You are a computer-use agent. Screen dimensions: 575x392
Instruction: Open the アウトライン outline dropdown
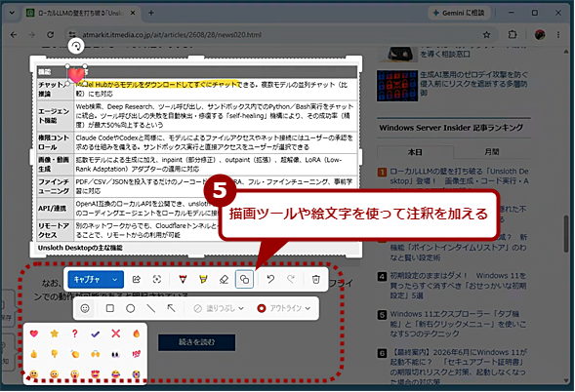coord(284,308)
